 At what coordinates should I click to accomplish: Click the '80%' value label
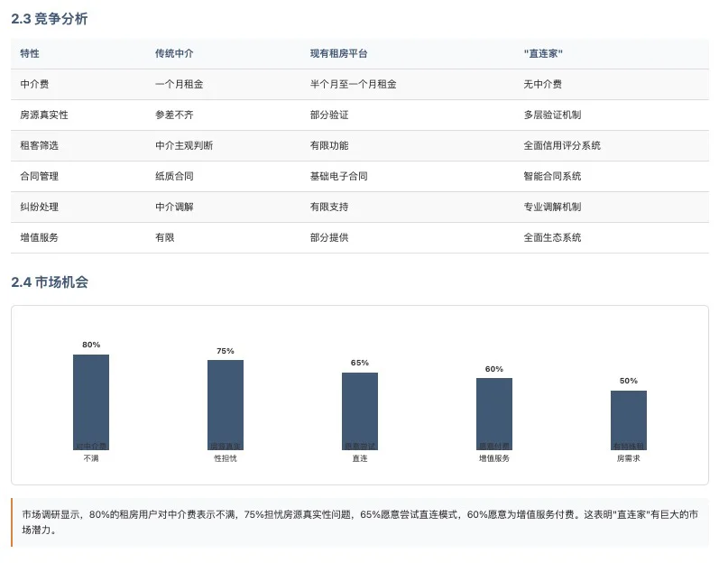tap(91, 345)
